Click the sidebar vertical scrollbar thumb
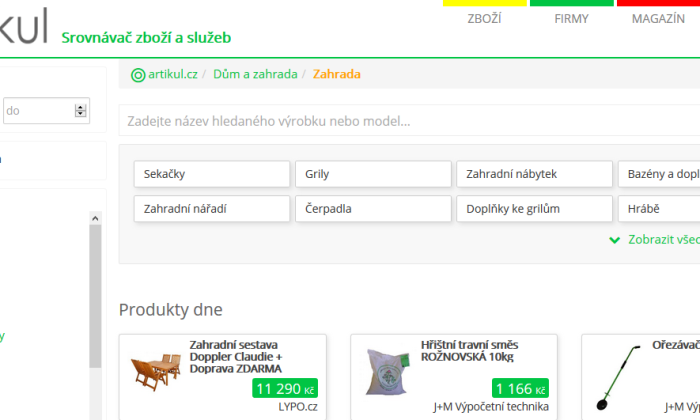Image resolution: width=700 pixels, height=420 pixels. pyautogui.click(x=95, y=296)
